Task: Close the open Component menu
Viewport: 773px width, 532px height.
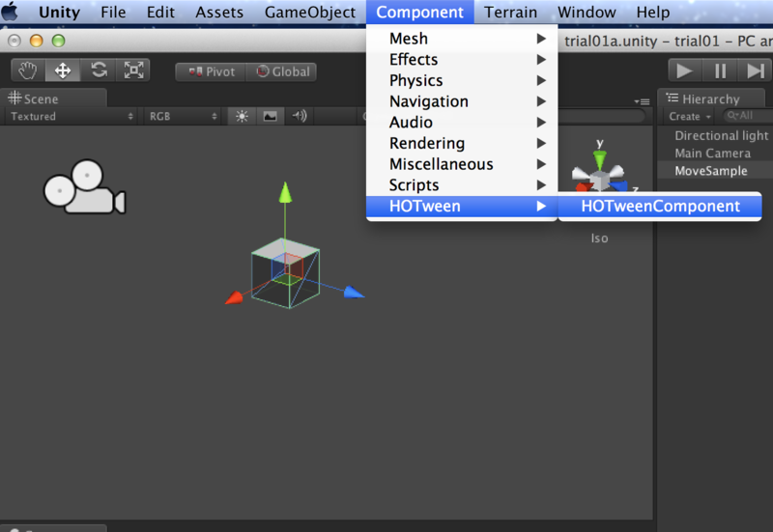Action: click(419, 12)
